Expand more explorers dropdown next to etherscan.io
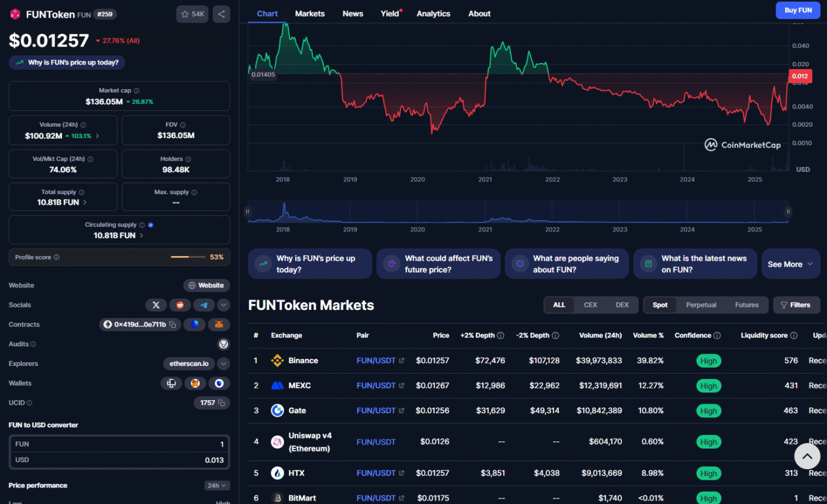This screenshot has width=827, height=504. [x=223, y=364]
